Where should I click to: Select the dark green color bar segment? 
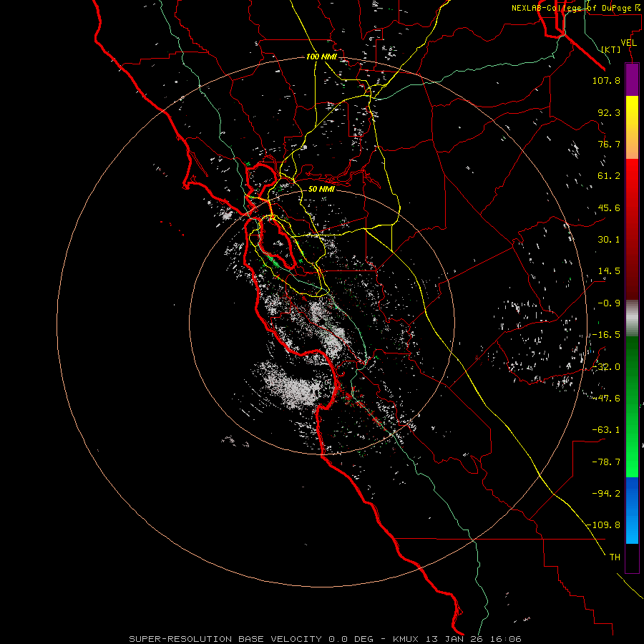tap(632, 370)
